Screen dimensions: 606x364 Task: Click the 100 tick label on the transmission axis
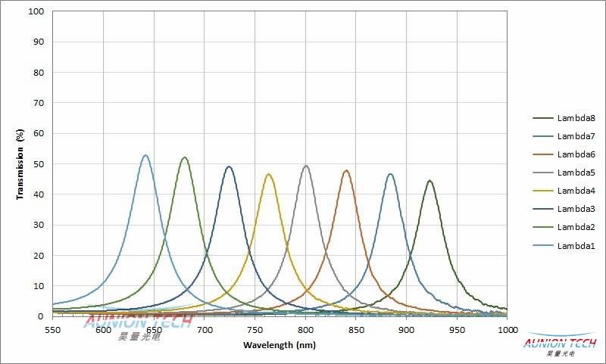click(x=36, y=12)
